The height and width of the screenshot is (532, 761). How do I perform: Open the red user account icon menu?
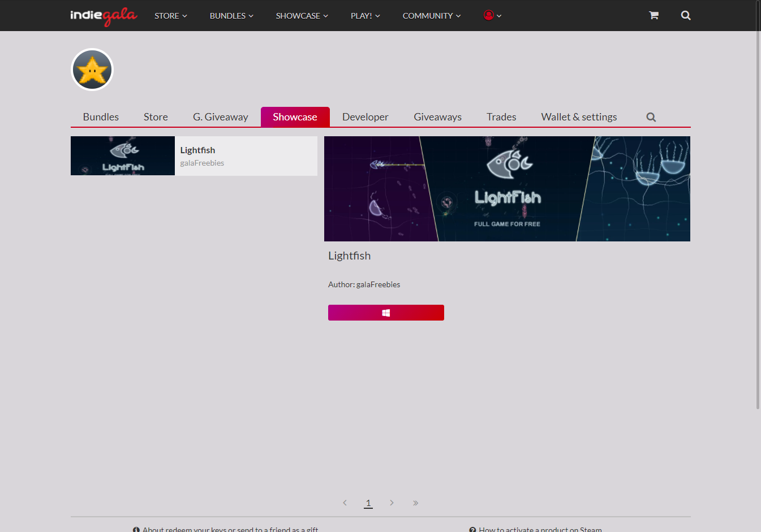492,15
